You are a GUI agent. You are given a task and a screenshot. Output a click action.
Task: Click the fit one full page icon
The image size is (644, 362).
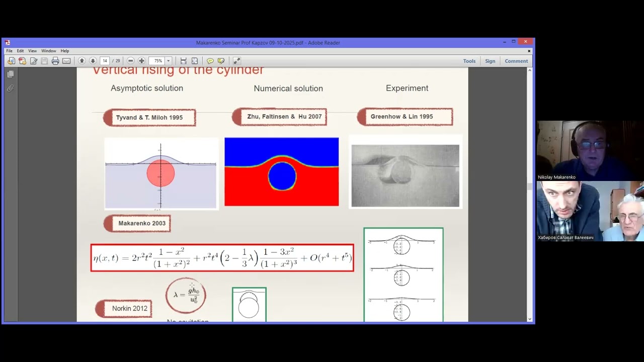tap(195, 61)
